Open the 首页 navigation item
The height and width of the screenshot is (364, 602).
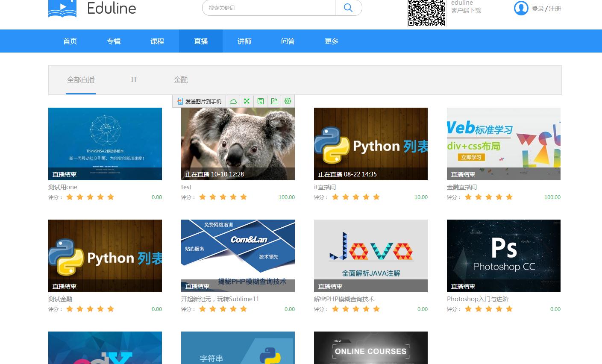click(70, 41)
